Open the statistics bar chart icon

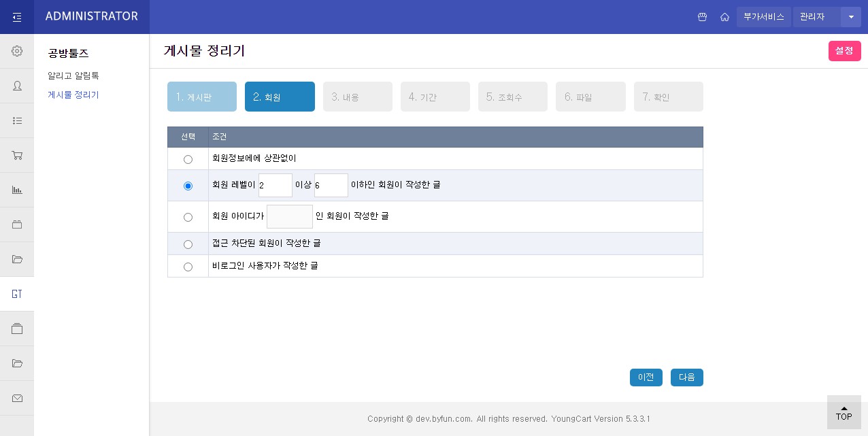click(x=17, y=190)
